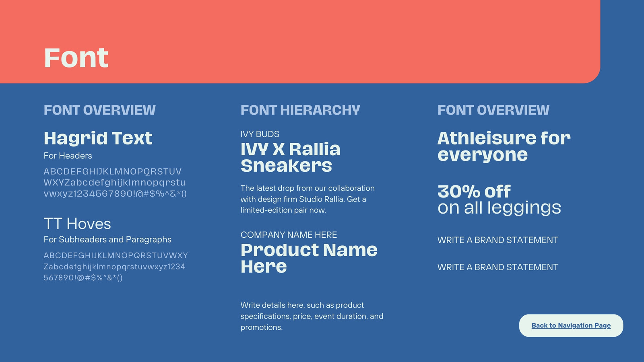Click the '30% off' bold text
644x362 pixels.
pos(474,191)
